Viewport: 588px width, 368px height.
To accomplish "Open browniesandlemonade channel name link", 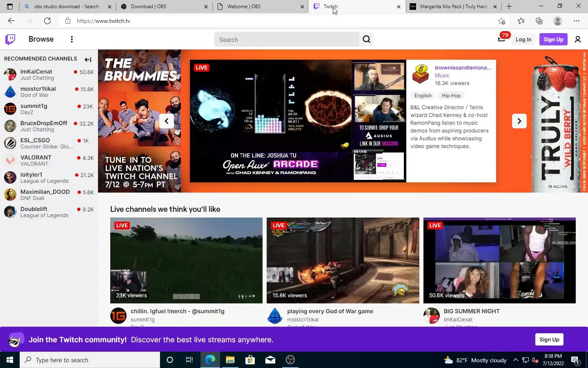I will [463, 67].
